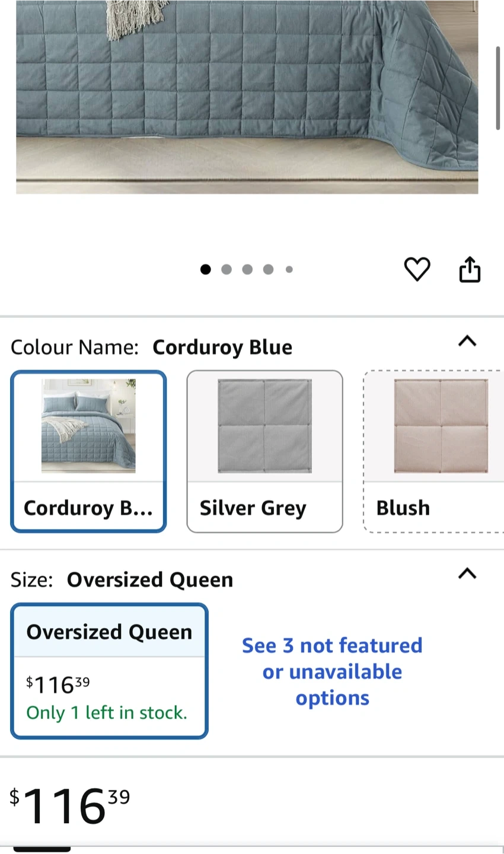This screenshot has height=854, width=504.
Task: Open 'See 3 not featured or unavailable options'
Action: tap(332, 671)
